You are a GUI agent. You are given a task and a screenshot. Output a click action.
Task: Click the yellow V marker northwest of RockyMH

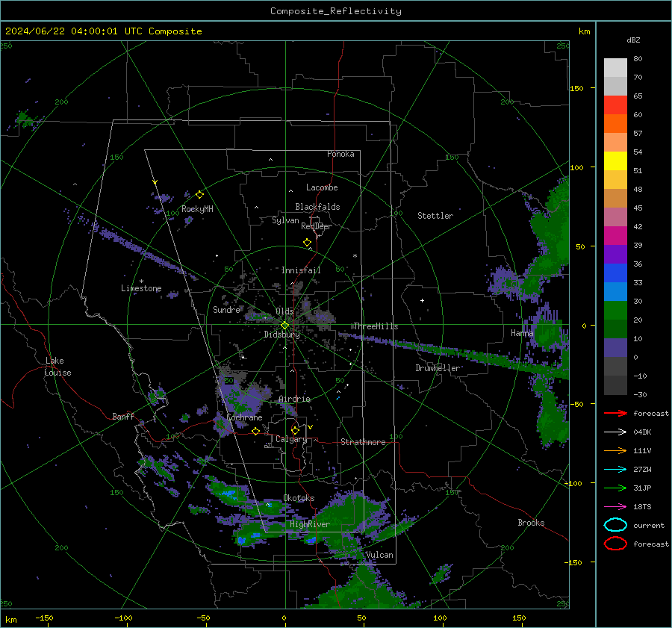(155, 182)
